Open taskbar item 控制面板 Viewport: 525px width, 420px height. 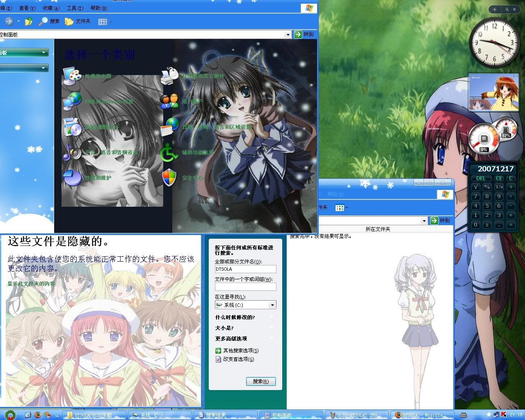pyautogui.click(x=291, y=415)
